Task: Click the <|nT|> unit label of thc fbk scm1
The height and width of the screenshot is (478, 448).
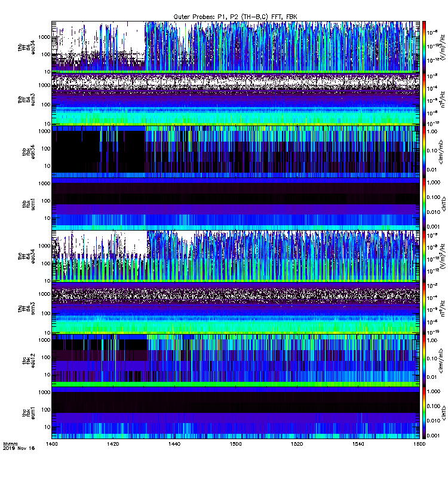Action: tap(444, 413)
